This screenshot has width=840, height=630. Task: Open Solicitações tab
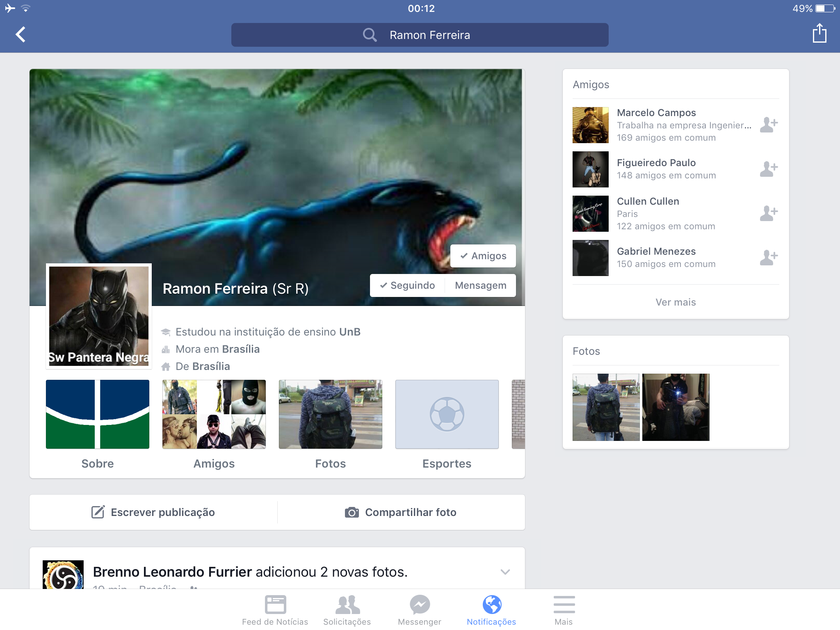pos(347,610)
